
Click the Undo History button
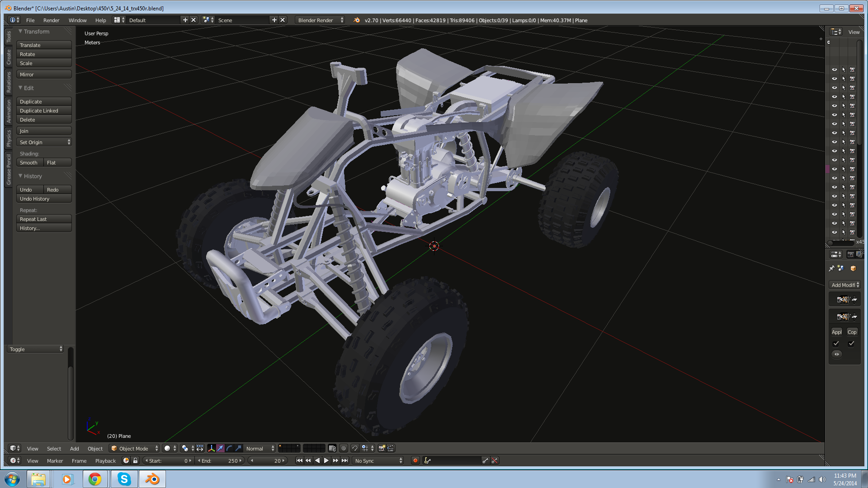[x=44, y=199]
